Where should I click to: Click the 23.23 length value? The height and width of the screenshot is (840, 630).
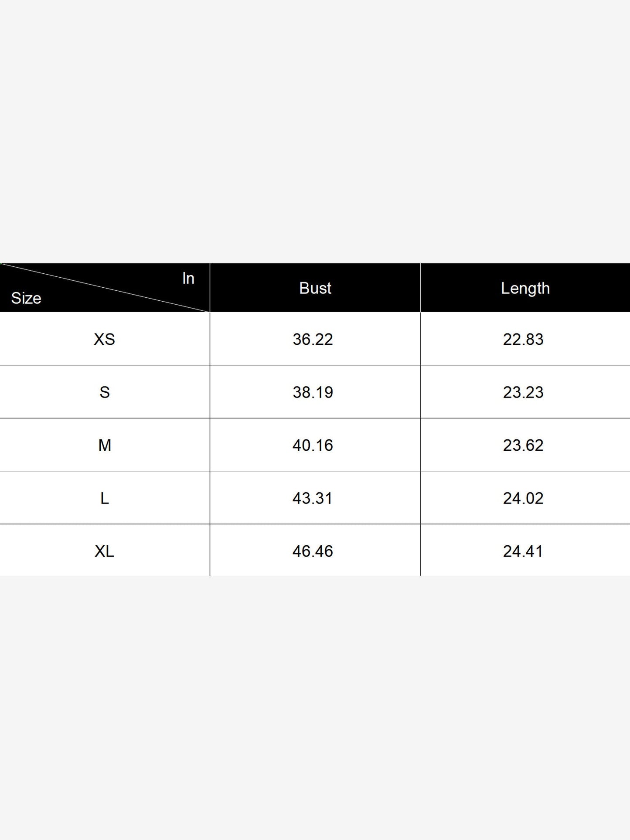523,392
